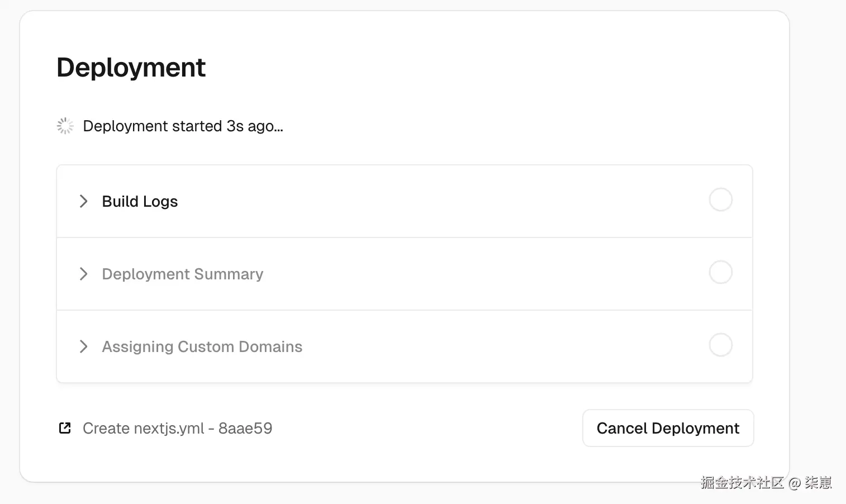Click the loading spinner icon
The height and width of the screenshot is (504, 846).
pyautogui.click(x=65, y=126)
